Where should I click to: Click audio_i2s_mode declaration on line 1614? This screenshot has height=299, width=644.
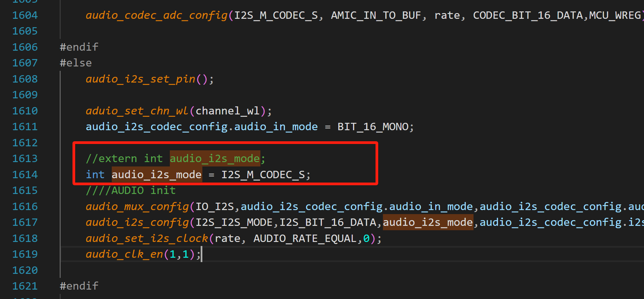point(157,175)
